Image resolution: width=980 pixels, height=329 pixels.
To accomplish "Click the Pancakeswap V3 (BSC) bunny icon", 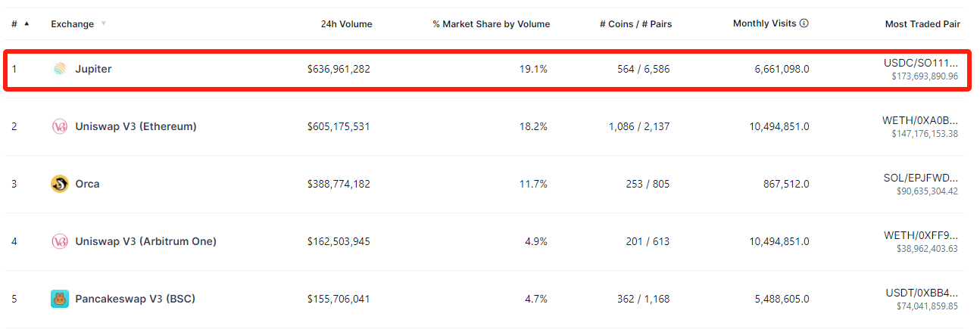I will [x=60, y=299].
